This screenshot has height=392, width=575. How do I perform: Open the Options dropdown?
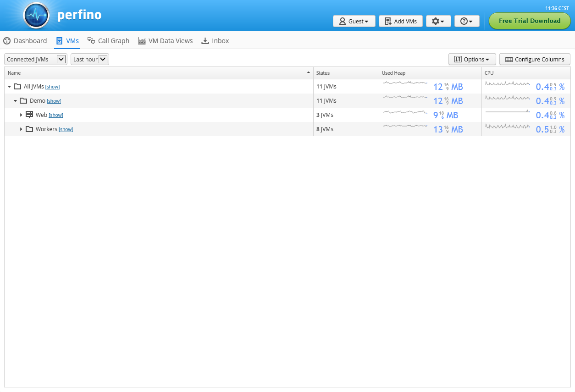pos(472,59)
